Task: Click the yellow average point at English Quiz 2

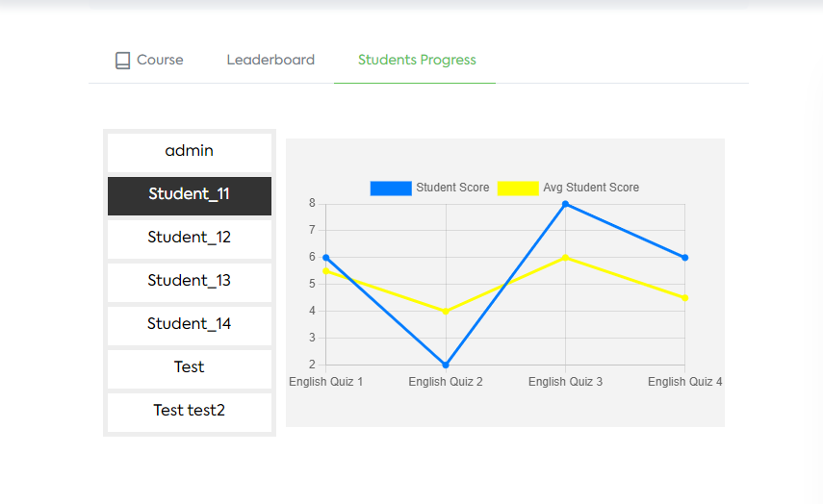Action: pos(446,311)
